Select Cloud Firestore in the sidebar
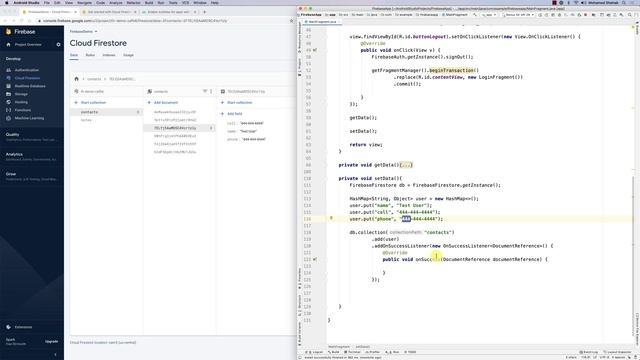Image resolution: width=640 pixels, height=360 pixels. click(x=27, y=78)
